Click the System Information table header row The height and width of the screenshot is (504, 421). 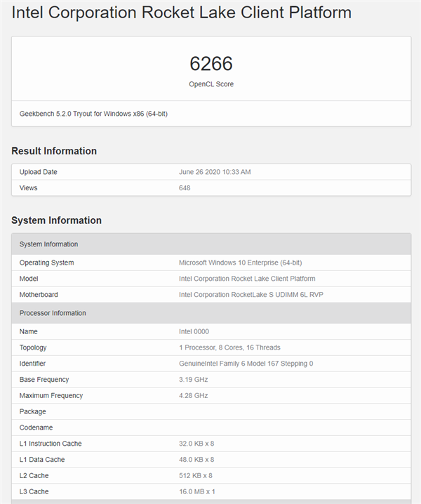click(211, 244)
